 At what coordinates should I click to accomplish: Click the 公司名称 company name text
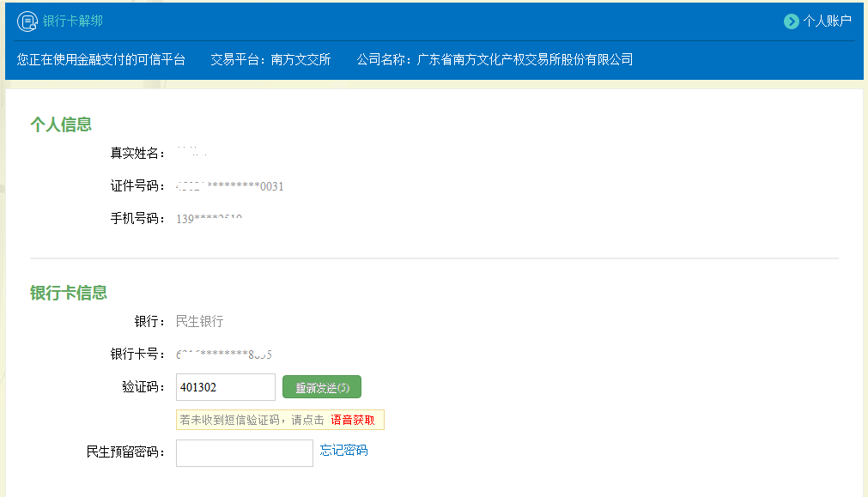coord(495,60)
